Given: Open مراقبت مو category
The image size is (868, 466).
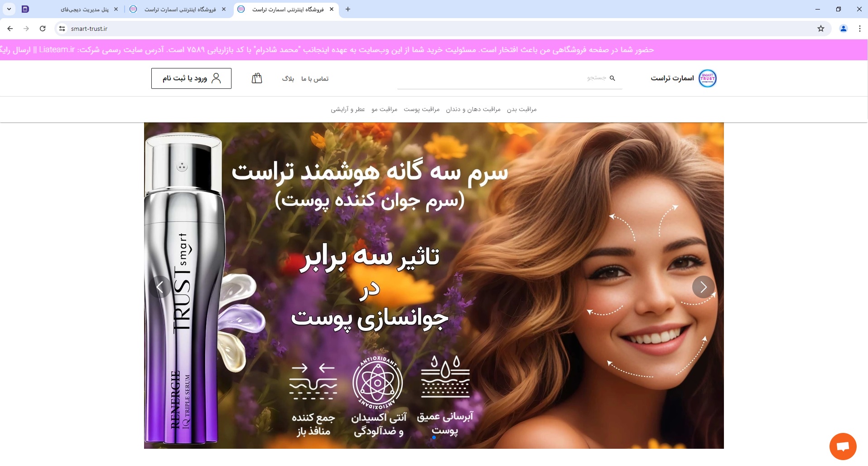Looking at the screenshot, I should 384,109.
